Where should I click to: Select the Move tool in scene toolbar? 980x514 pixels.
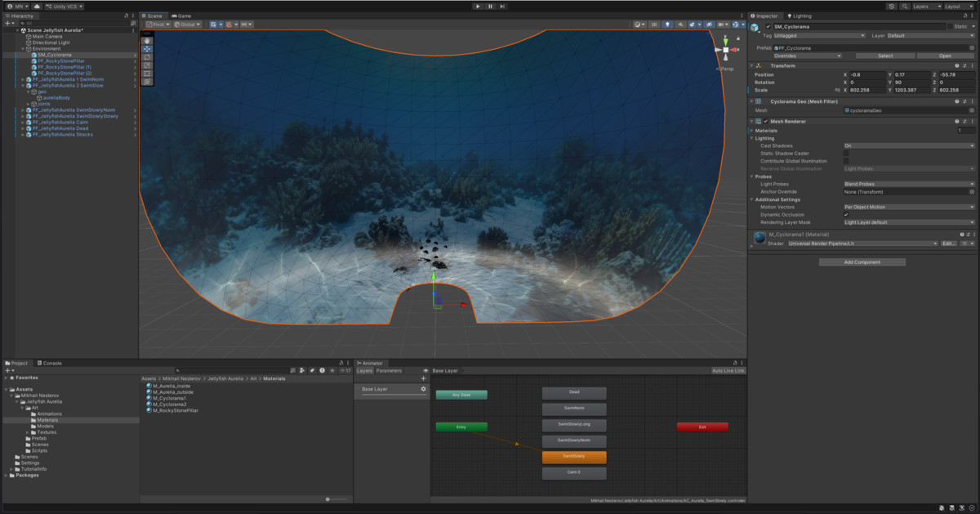pyautogui.click(x=147, y=48)
